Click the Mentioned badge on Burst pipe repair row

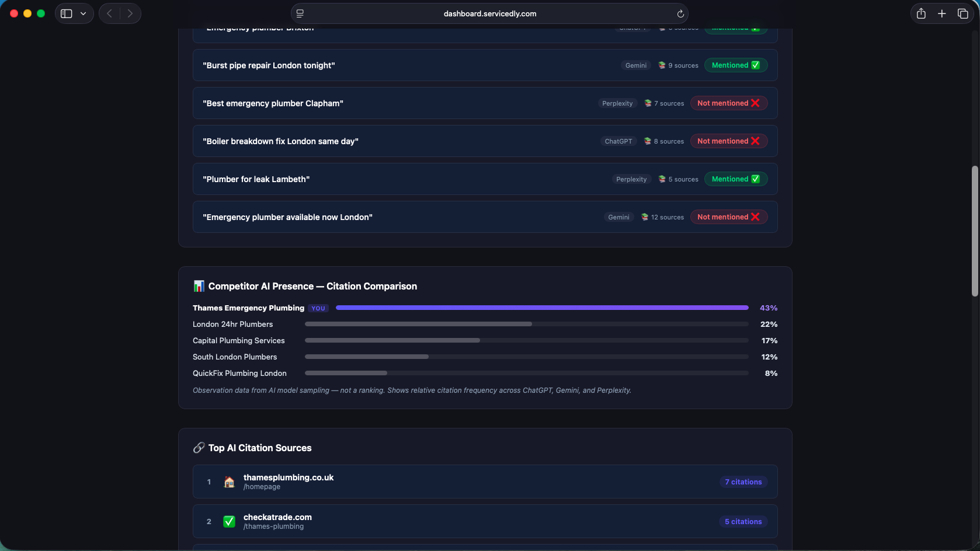pyautogui.click(x=735, y=65)
